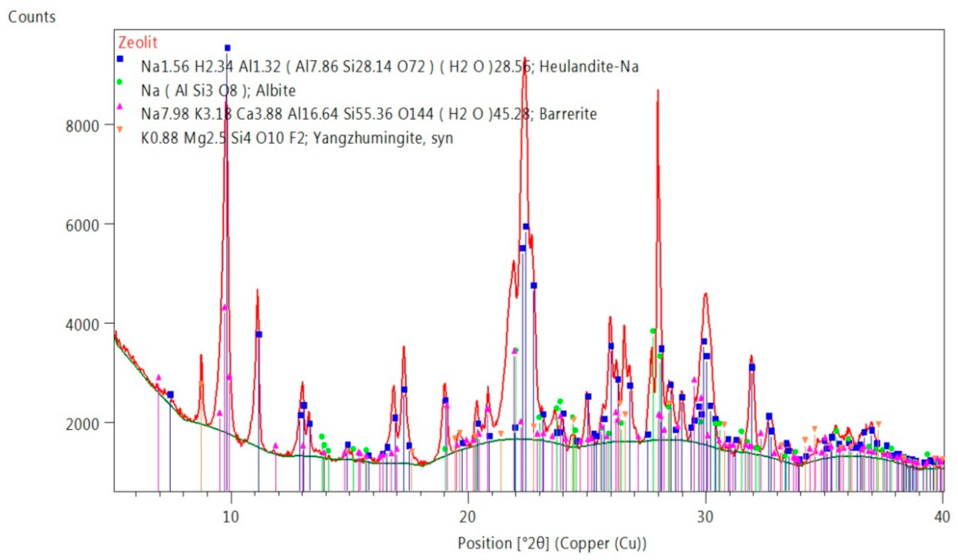
Task: Click the Counts y-axis label
Action: (x=32, y=17)
